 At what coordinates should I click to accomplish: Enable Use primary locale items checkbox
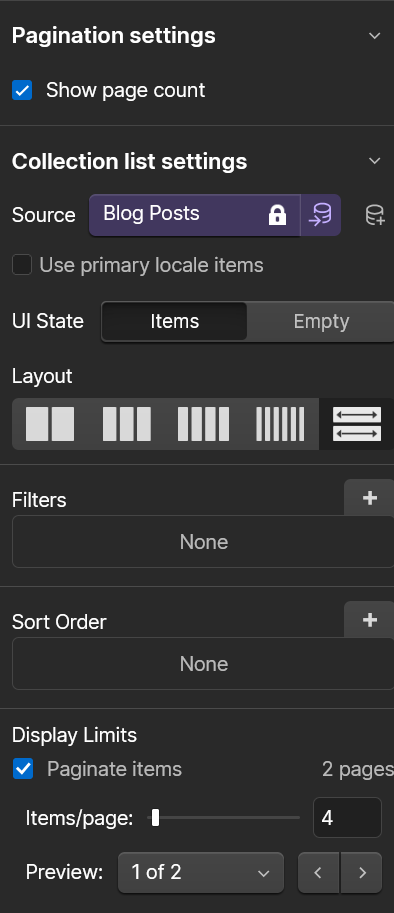coord(22,266)
